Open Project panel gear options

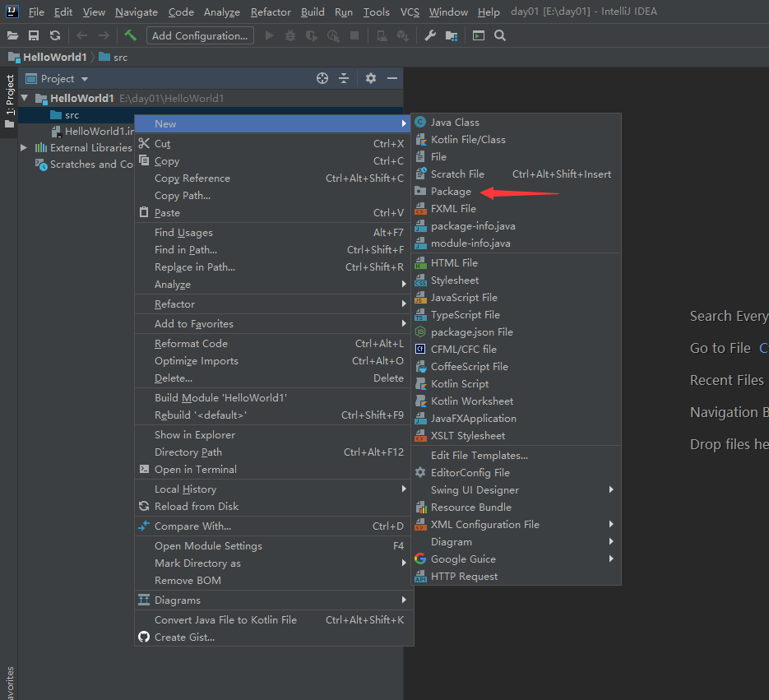click(x=371, y=78)
